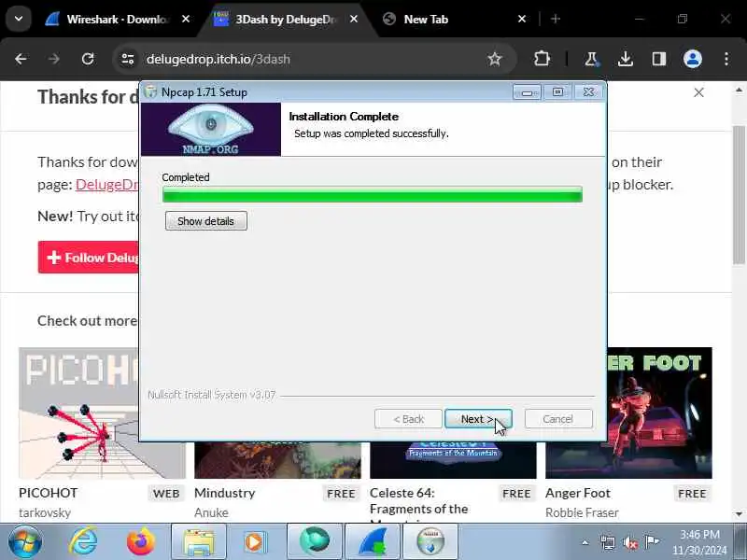Open the PICOHOT game thumbnail
747x560 pixels.
pos(78,413)
